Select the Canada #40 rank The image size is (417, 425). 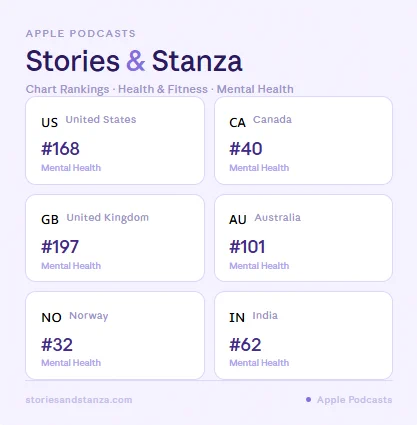(246, 149)
